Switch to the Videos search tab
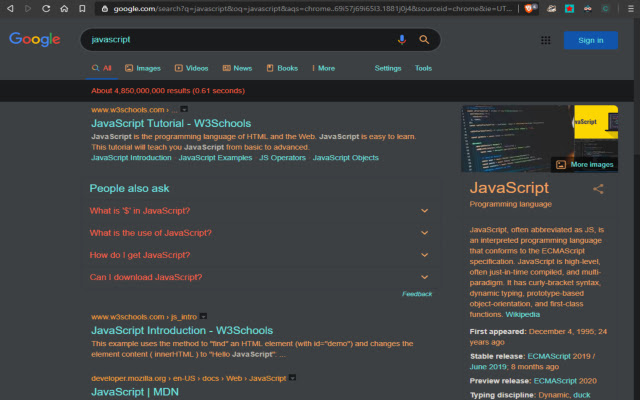The width and height of the screenshot is (640, 400). 191,68
